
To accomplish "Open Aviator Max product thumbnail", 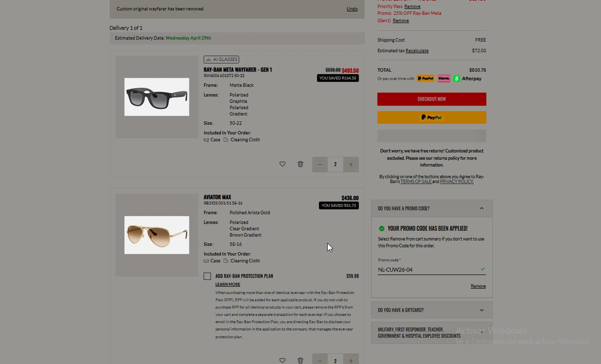I will [x=157, y=235].
